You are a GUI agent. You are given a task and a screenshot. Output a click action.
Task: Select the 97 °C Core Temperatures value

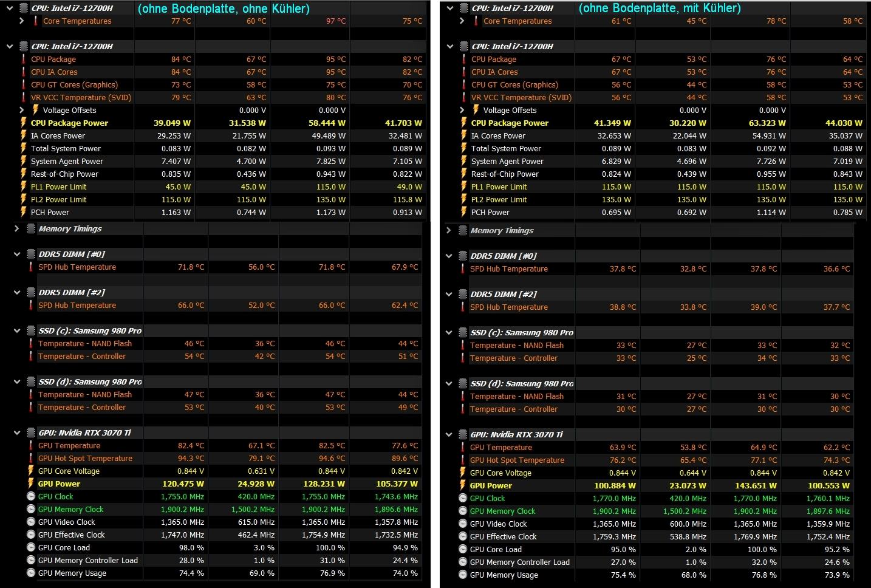[x=336, y=21]
